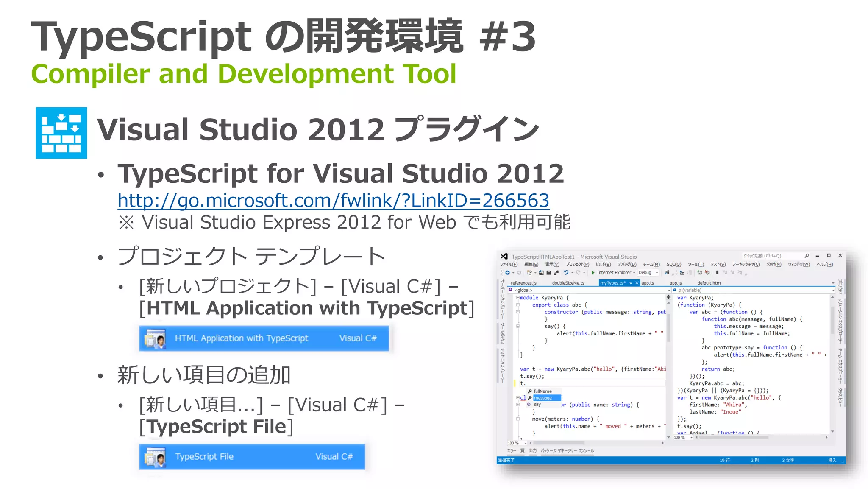Switch to the myTypes.ts tab
Screen dimensions: 868x489
point(613,283)
